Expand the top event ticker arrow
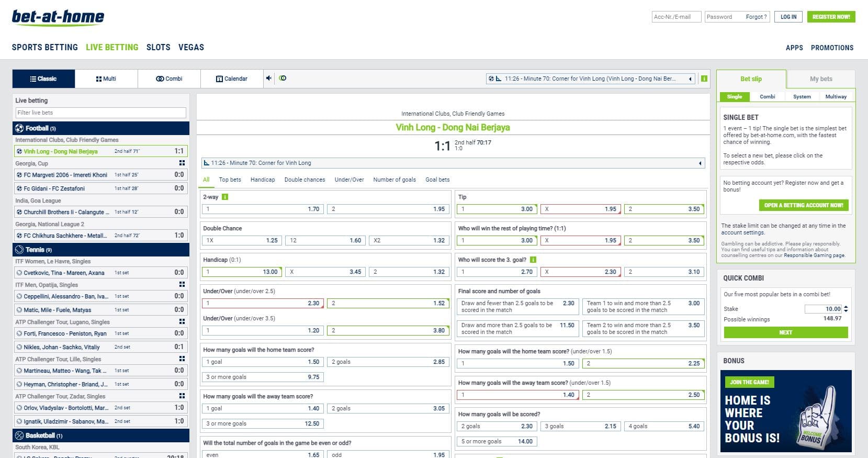This screenshot has width=868, height=458. point(690,79)
